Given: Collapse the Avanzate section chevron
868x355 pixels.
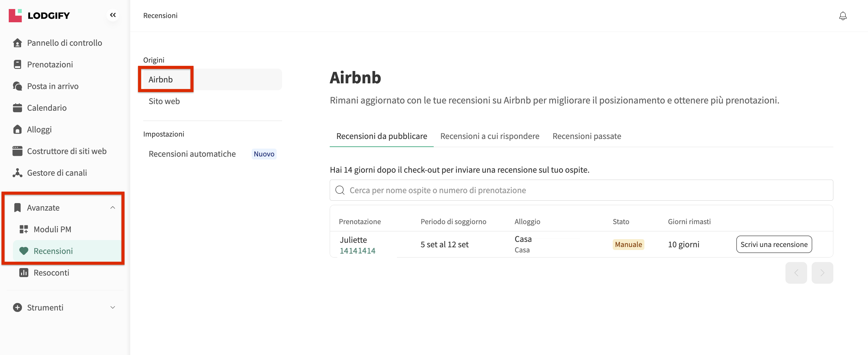Looking at the screenshot, I should (x=112, y=208).
